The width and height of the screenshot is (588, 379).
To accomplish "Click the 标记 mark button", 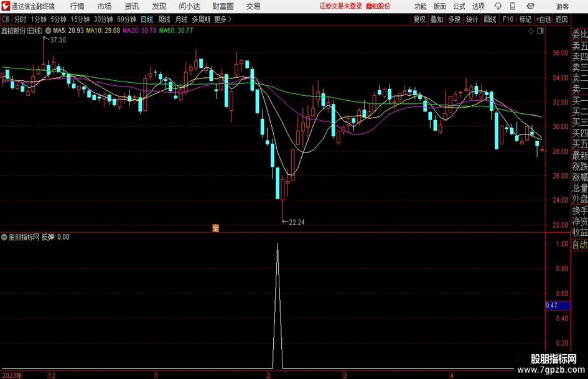I will [525, 19].
